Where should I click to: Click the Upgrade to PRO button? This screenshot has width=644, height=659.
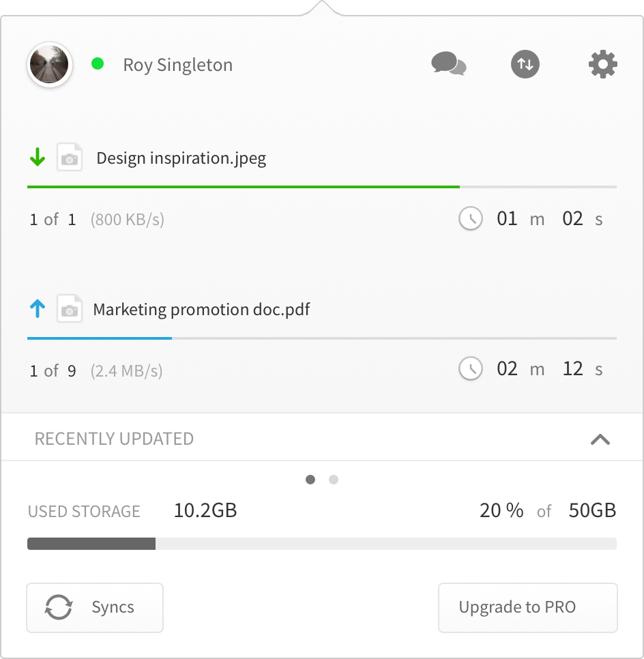(527, 607)
